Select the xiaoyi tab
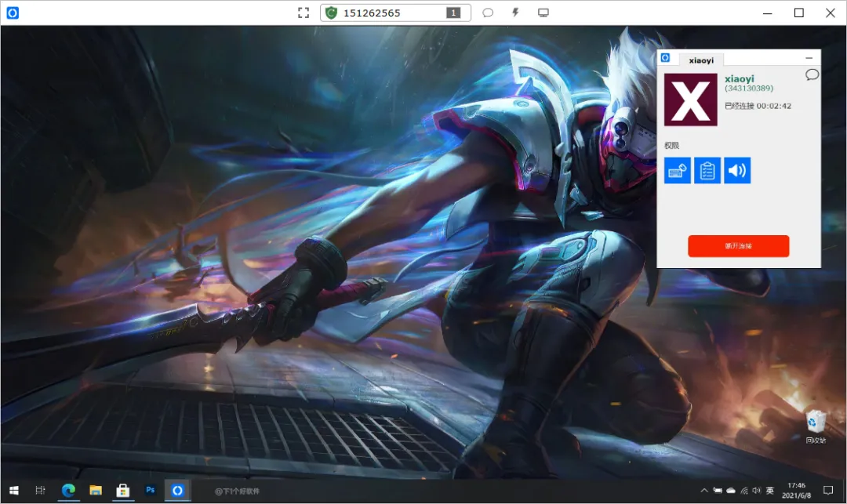The image size is (847, 504). [x=701, y=60]
